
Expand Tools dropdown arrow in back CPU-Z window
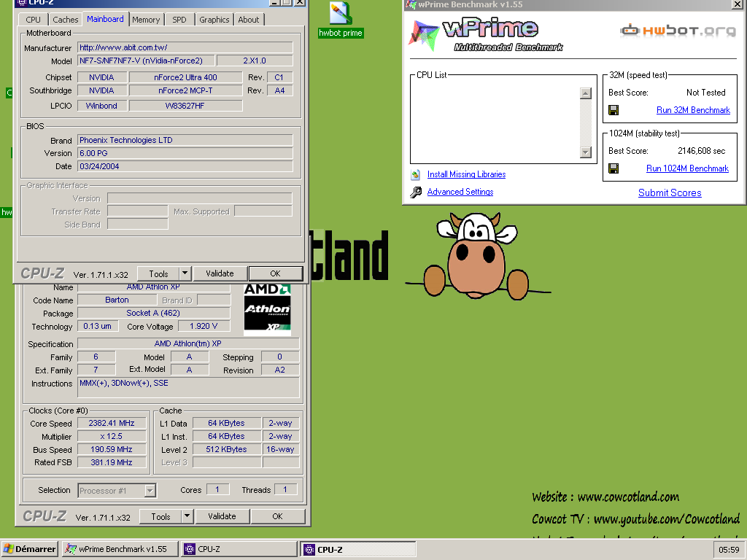(187, 516)
